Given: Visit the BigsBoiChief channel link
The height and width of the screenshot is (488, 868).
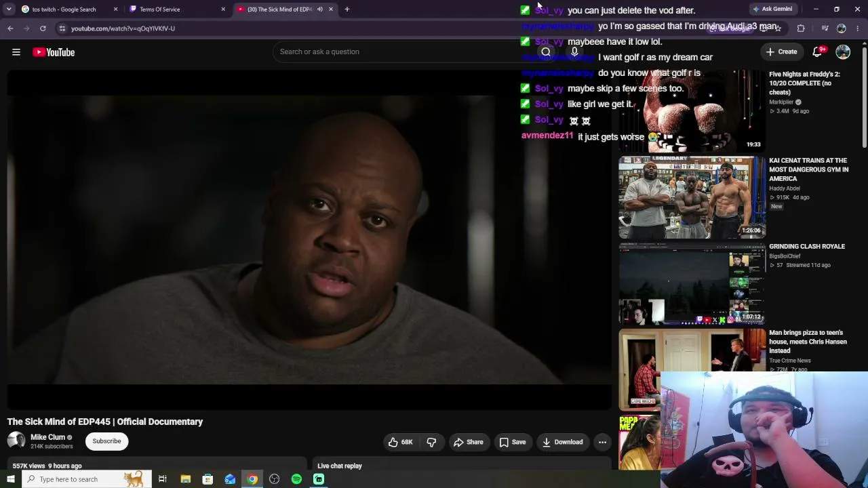Looking at the screenshot, I should [x=785, y=256].
